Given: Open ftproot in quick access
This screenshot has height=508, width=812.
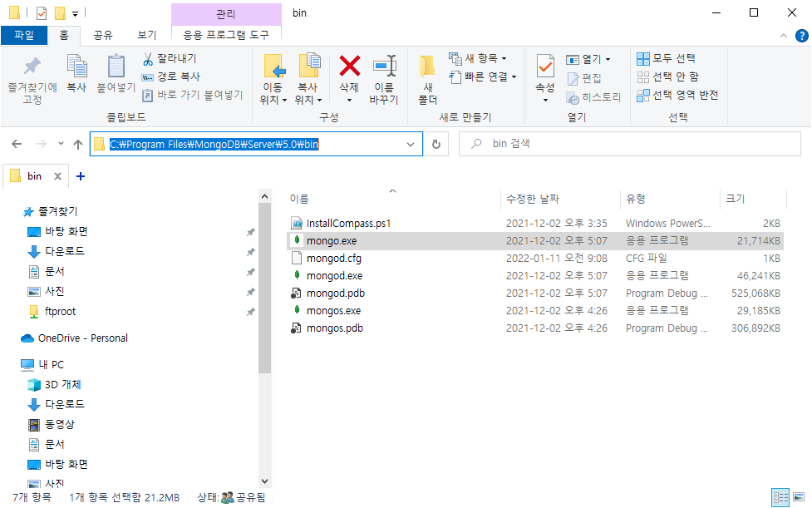Looking at the screenshot, I should [x=60, y=311].
